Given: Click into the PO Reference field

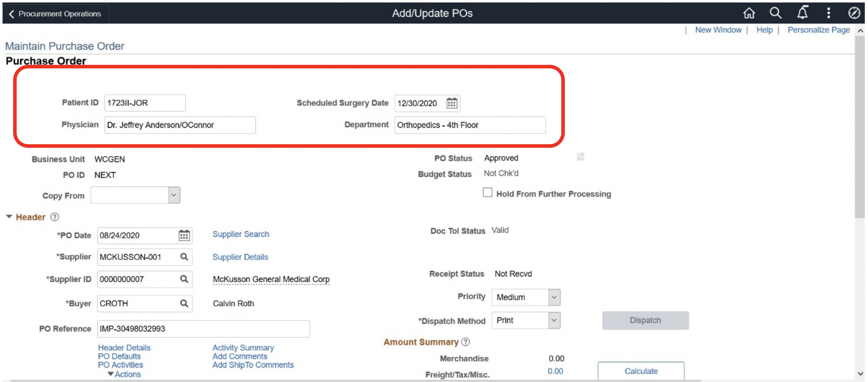Looking at the screenshot, I should 203,329.
